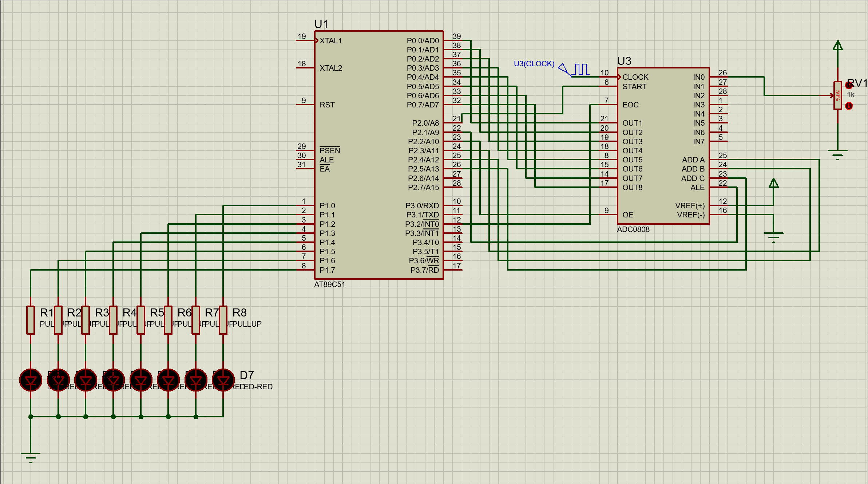Select the R8 pullup resistor body

(x=223, y=320)
